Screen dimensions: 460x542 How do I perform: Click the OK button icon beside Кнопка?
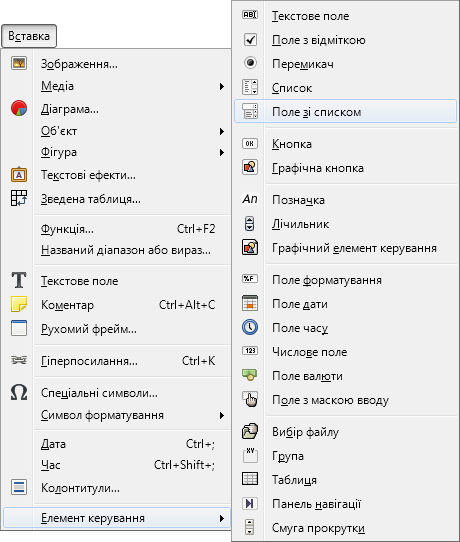250,143
